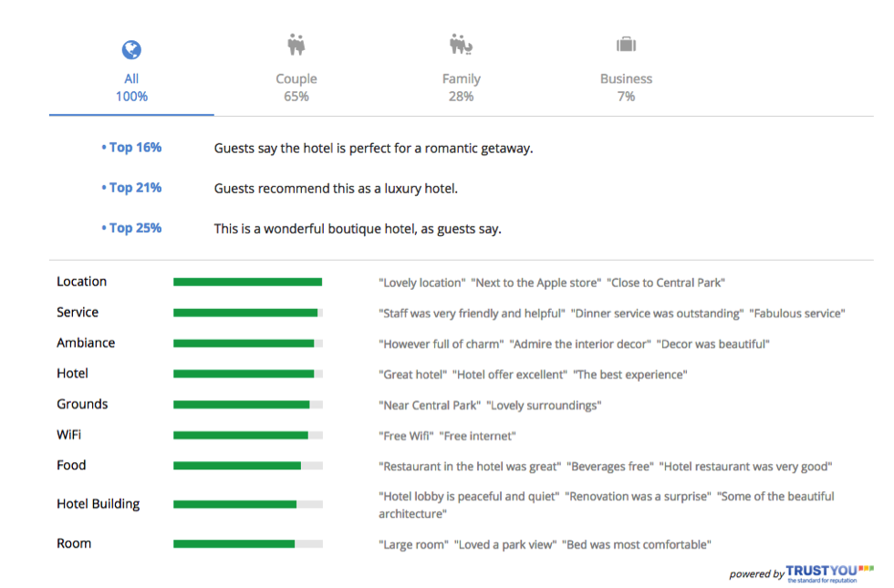This screenshot has height=588, width=894.
Task: Click the Top 25% boutique hotel badge
Action: [132, 228]
